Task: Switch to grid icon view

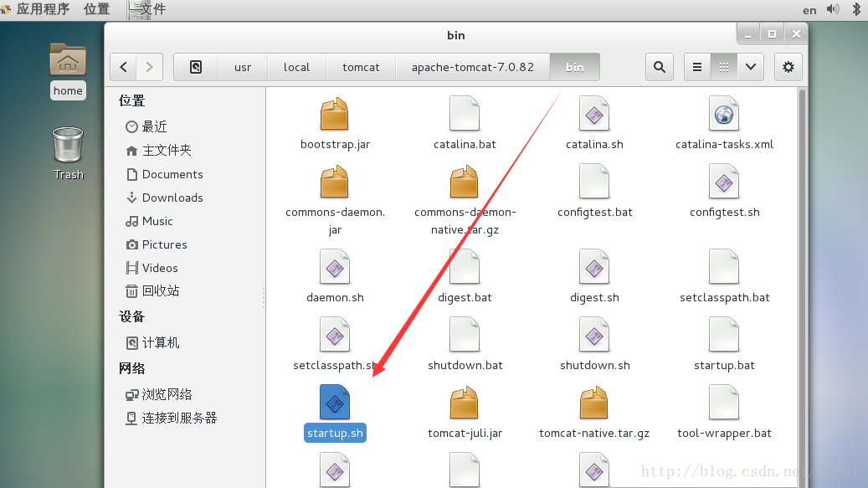Action: coord(723,67)
